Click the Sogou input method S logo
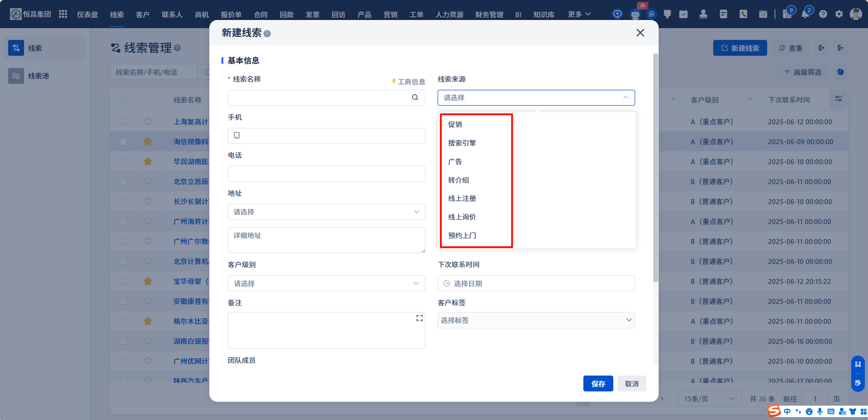 (774, 411)
